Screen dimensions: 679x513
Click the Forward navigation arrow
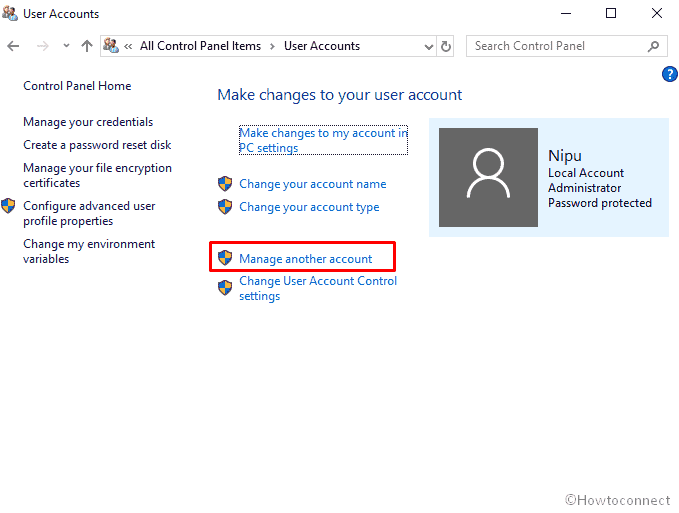click(x=42, y=46)
